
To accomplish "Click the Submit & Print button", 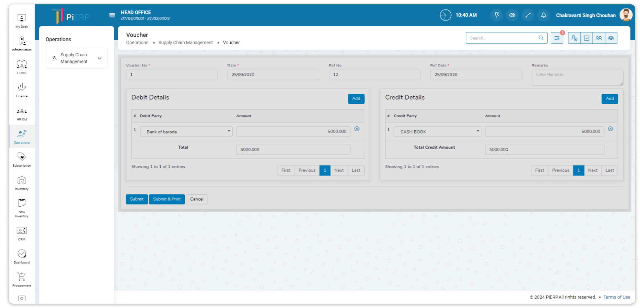I will (x=167, y=199).
